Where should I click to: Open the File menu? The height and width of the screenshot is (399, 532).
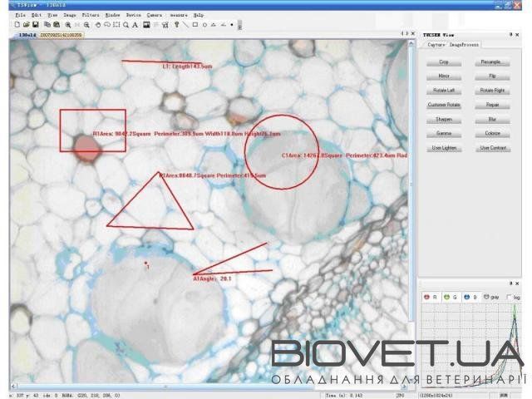click(x=20, y=15)
